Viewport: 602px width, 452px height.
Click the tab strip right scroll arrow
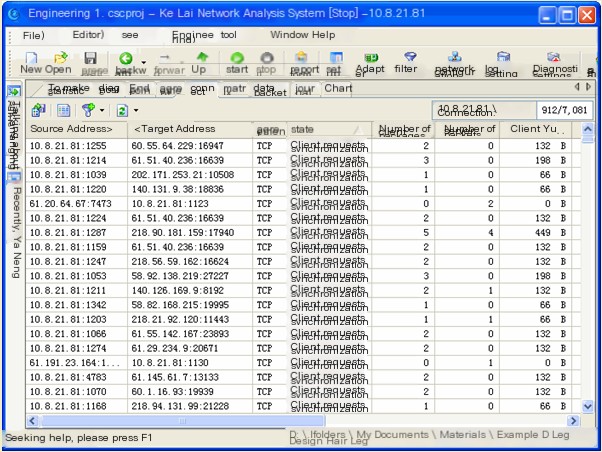588,87
